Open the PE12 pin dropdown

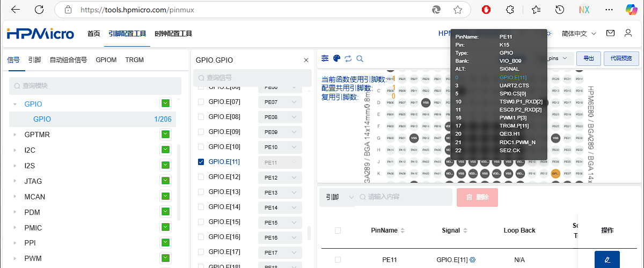click(x=280, y=177)
